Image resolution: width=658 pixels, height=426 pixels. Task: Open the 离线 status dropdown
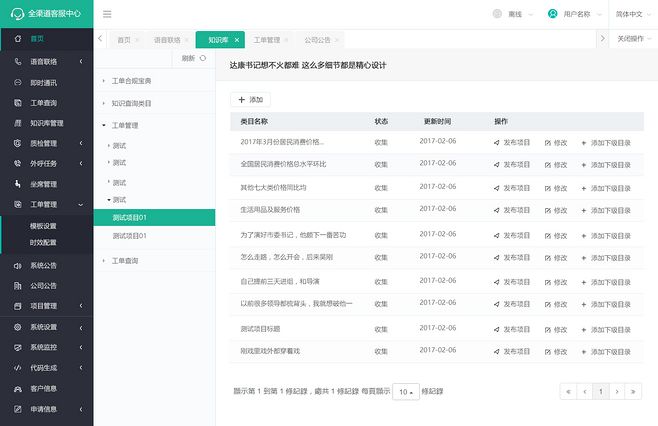pyautogui.click(x=513, y=14)
